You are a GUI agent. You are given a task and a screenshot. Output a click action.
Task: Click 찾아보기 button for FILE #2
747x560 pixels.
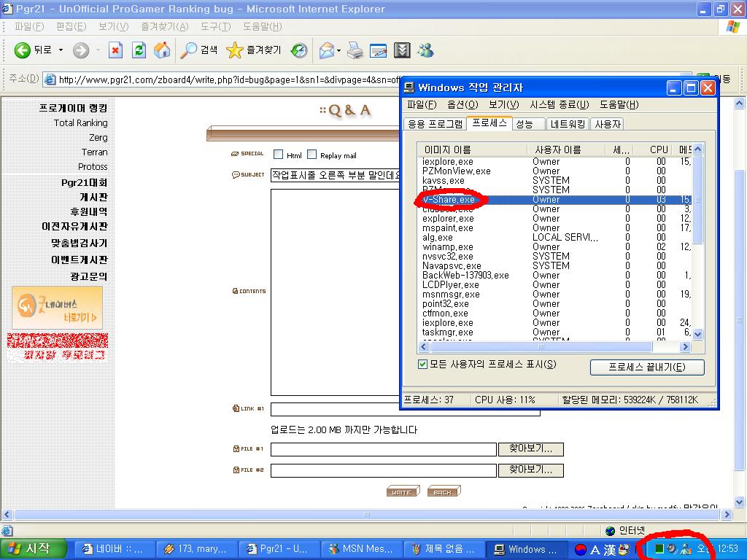tap(531, 470)
